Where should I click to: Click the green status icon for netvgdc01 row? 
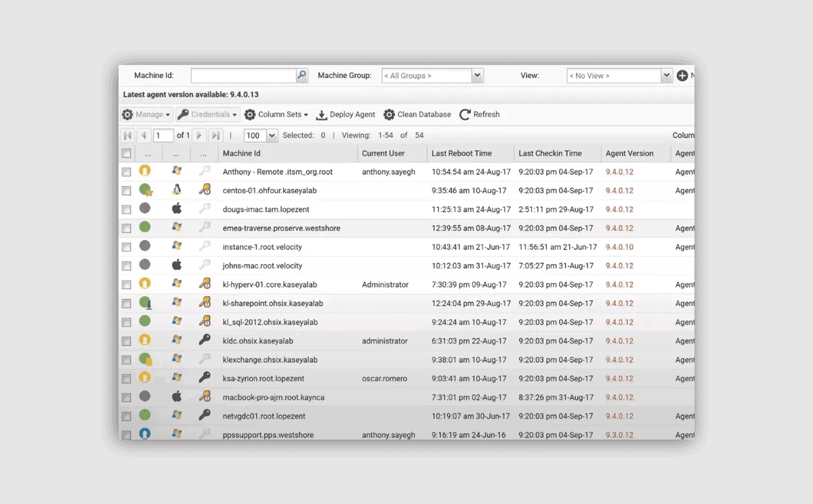pyautogui.click(x=145, y=415)
